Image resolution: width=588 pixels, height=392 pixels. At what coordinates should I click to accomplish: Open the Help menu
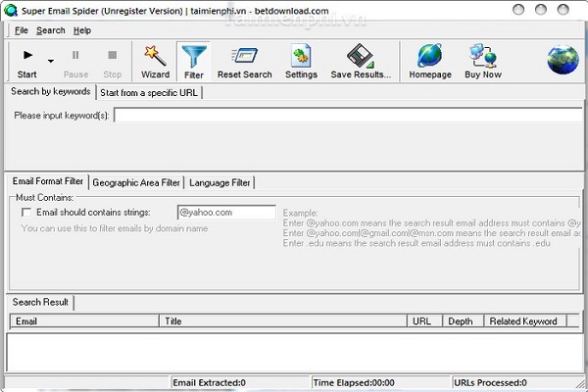click(x=82, y=30)
